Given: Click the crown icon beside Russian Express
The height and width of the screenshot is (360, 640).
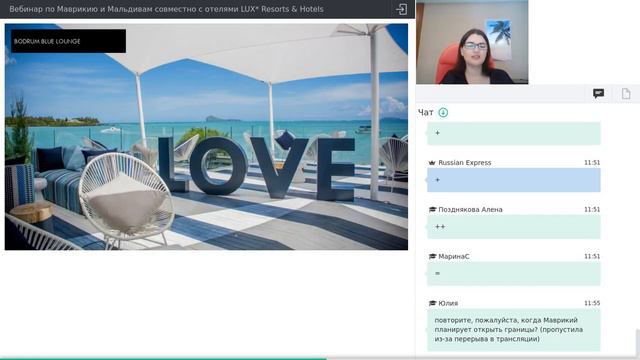Looking at the screenshot, I should tap(432, 162).
